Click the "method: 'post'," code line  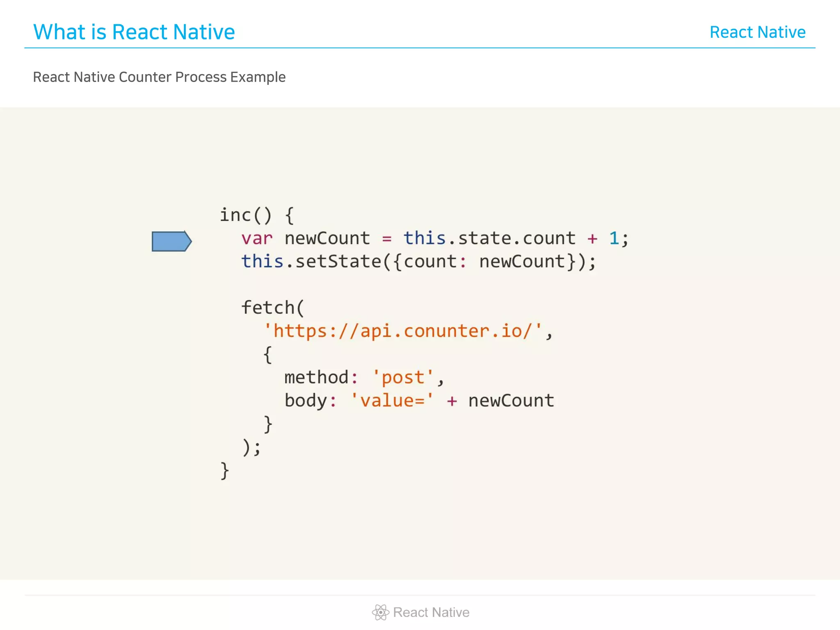coord(364,377)
